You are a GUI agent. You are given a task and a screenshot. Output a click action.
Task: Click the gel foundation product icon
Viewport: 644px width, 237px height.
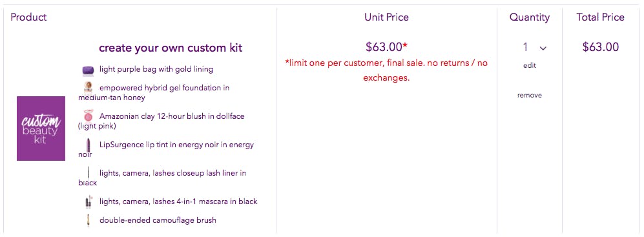point(88,88)
